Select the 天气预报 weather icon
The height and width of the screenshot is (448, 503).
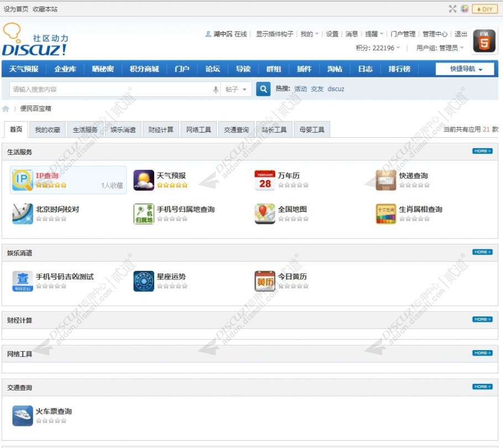[x=144, y=179]
